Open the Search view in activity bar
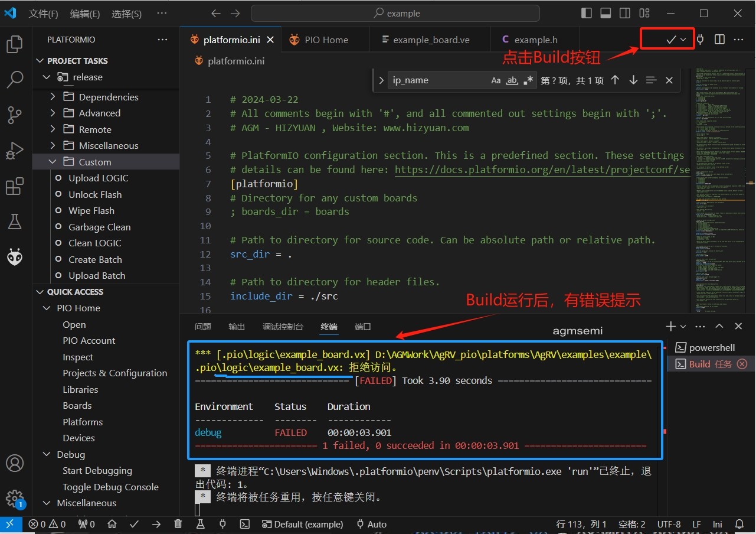 pyautogui.click(x=15, y=79)
